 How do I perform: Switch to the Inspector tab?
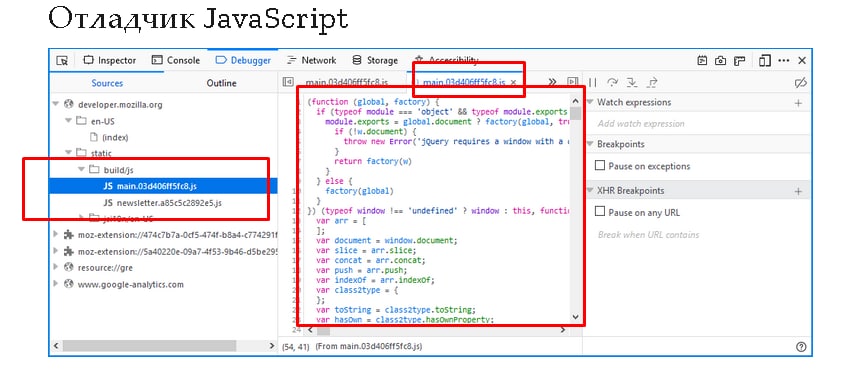coord(110,61)
